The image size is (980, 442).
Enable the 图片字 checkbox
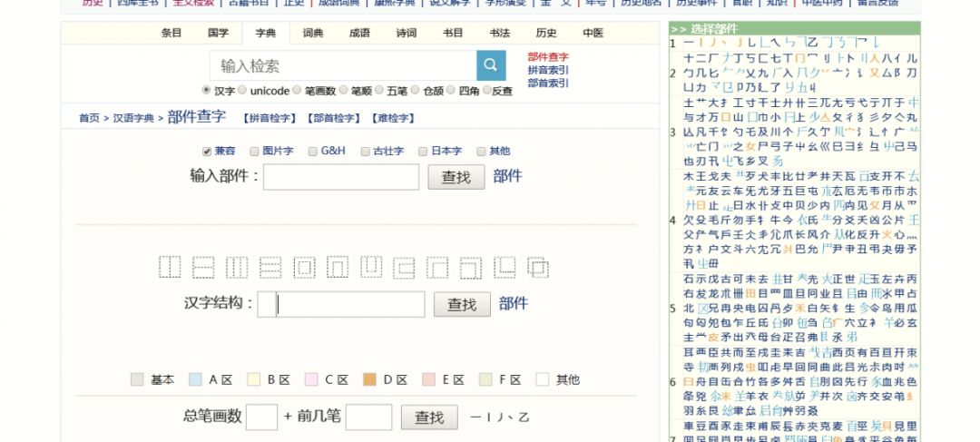[x=255, y=152]
